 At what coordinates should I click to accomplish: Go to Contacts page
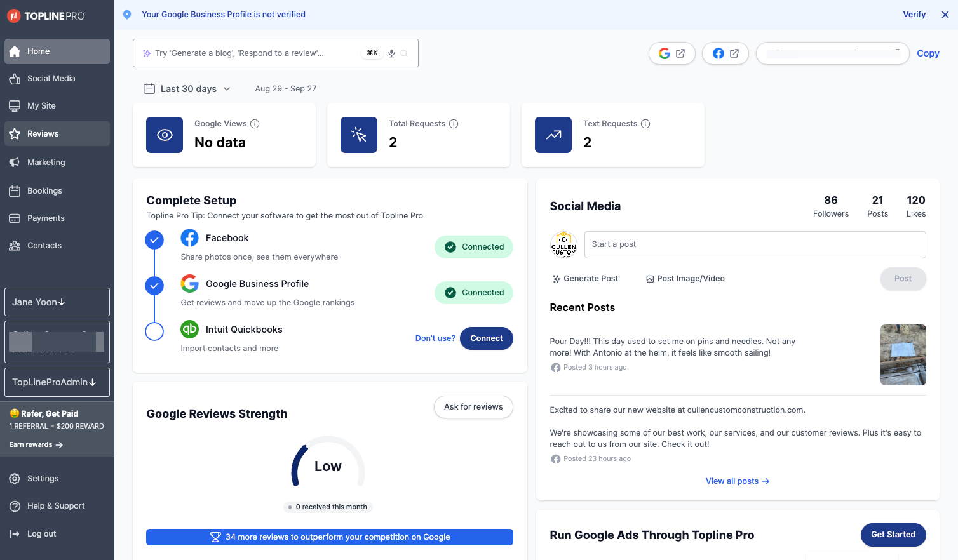point(57,246)
